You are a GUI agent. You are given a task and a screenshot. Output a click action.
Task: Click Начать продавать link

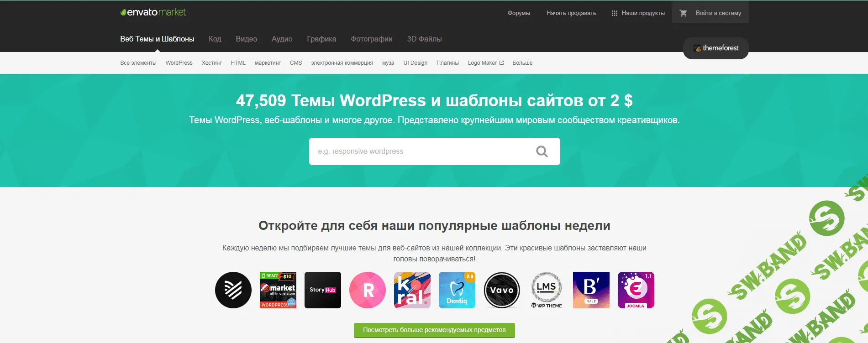[571, 13]
